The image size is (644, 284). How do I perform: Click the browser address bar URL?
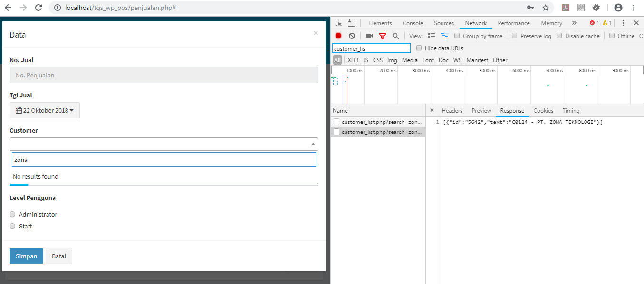pos(121,8)
